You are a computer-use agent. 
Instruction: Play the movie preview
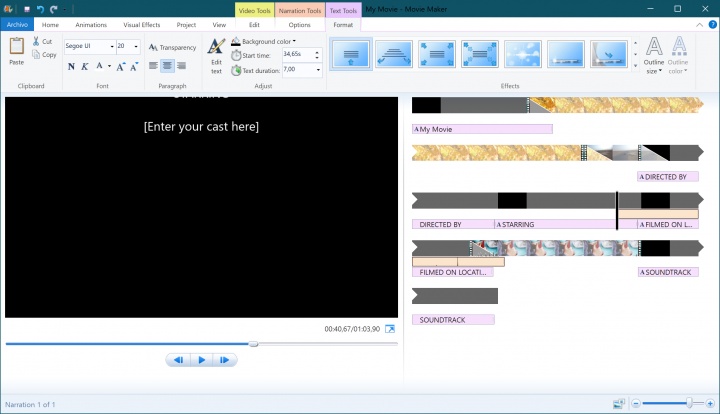(x=202, y=360)
